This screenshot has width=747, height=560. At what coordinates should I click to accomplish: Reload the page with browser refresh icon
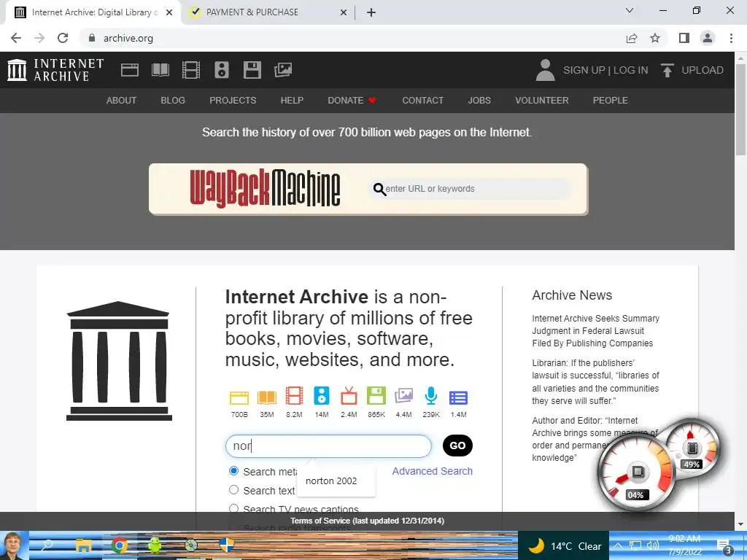pos(63,38)
